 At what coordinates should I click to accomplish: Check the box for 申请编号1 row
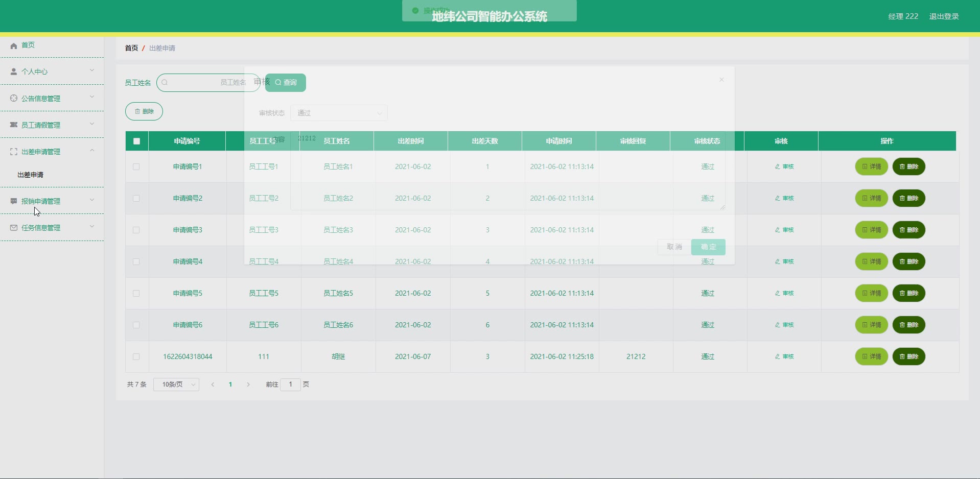coord(136,166)
